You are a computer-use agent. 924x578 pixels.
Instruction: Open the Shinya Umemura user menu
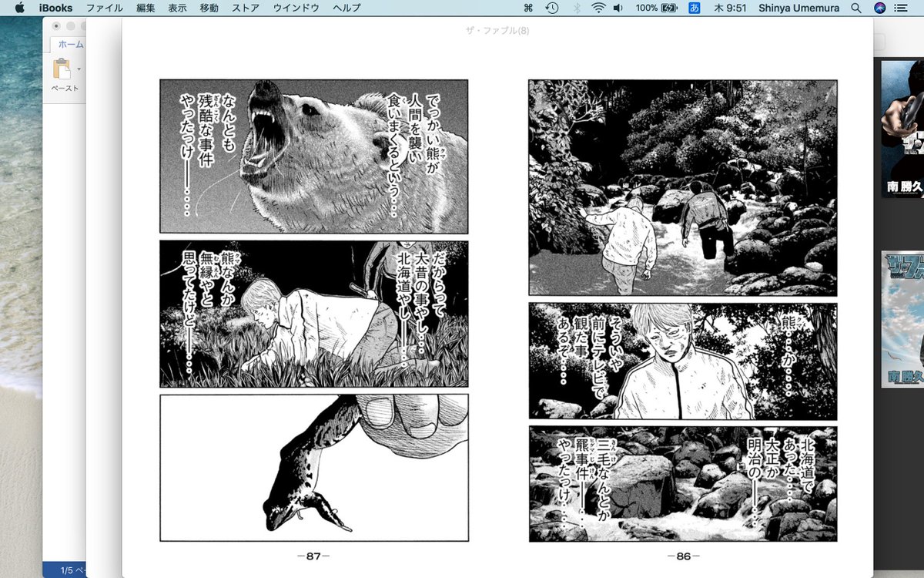(x=800, y=8)
